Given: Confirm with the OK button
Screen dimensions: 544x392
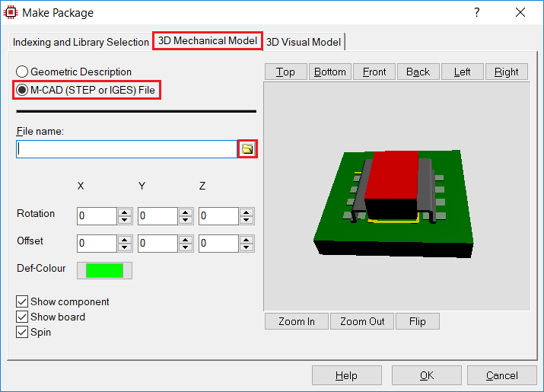Looking at the screenshot, I should [x=427, y=375].
